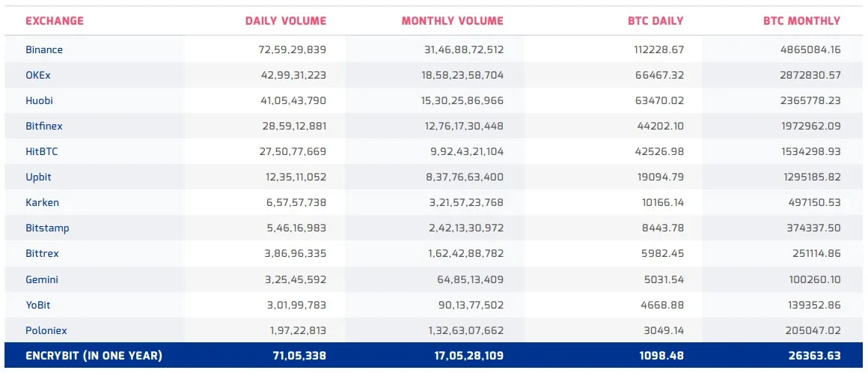Click OKEx BTC monthly 2872830.57
Viewport: 868px width, 373px height.
tap(810, 75)
